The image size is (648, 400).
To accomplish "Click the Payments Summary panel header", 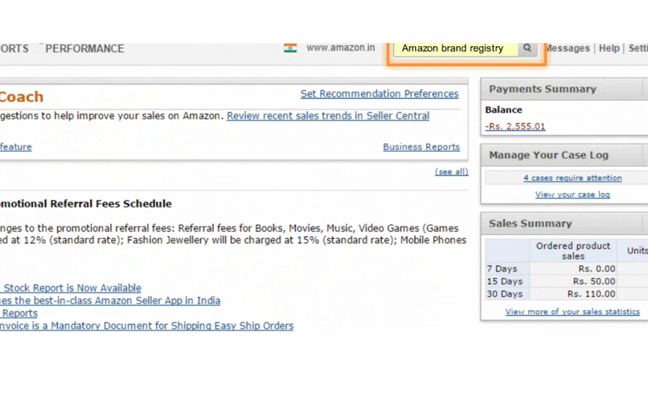I will 564,89.
